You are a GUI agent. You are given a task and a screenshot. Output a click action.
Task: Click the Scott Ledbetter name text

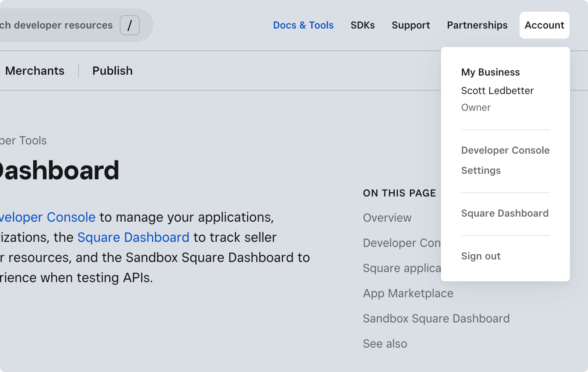(x=497, y=91)
